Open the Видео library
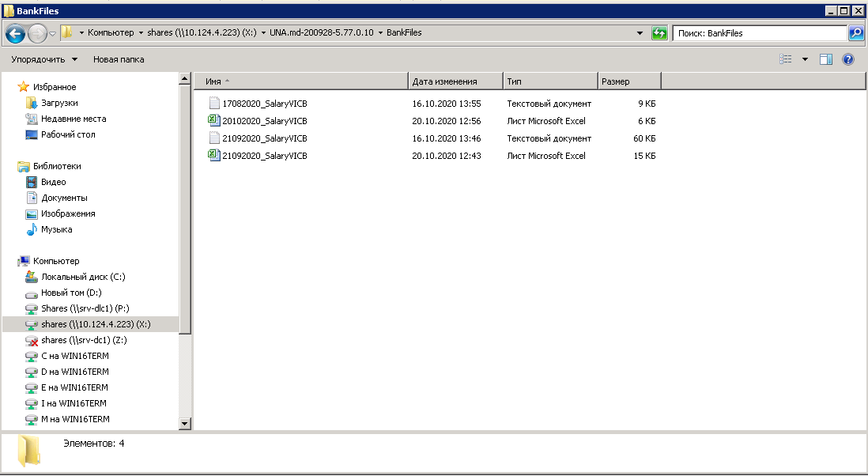The height and width of the screenshot is (476, 868). coord(53,182)
